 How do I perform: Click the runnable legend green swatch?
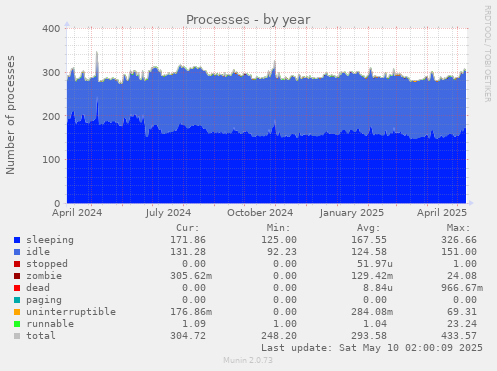click(17, 324)
